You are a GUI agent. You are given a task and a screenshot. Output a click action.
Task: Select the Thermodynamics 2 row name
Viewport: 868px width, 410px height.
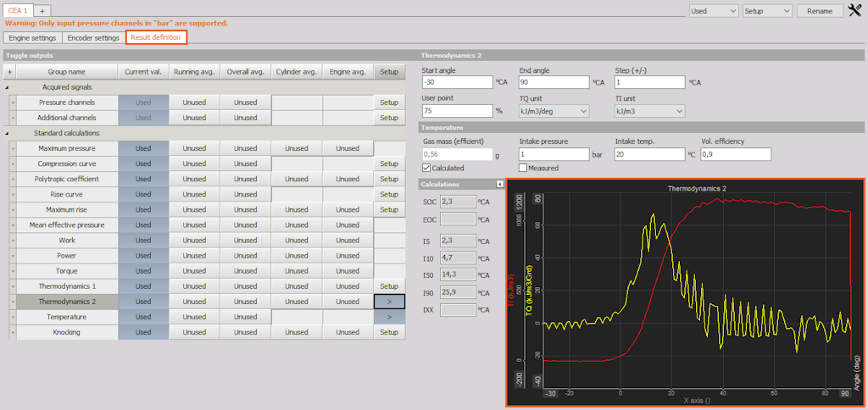point(67,302)
